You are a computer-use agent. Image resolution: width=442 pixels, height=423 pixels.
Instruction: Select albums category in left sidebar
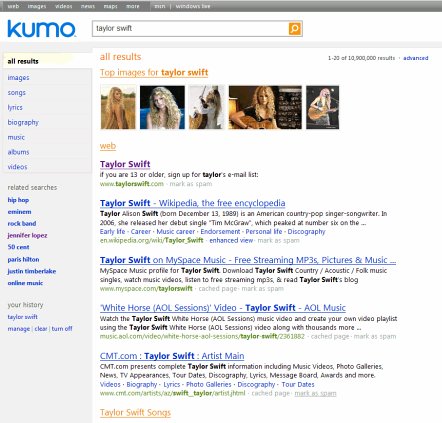click(x=18, y=152)
